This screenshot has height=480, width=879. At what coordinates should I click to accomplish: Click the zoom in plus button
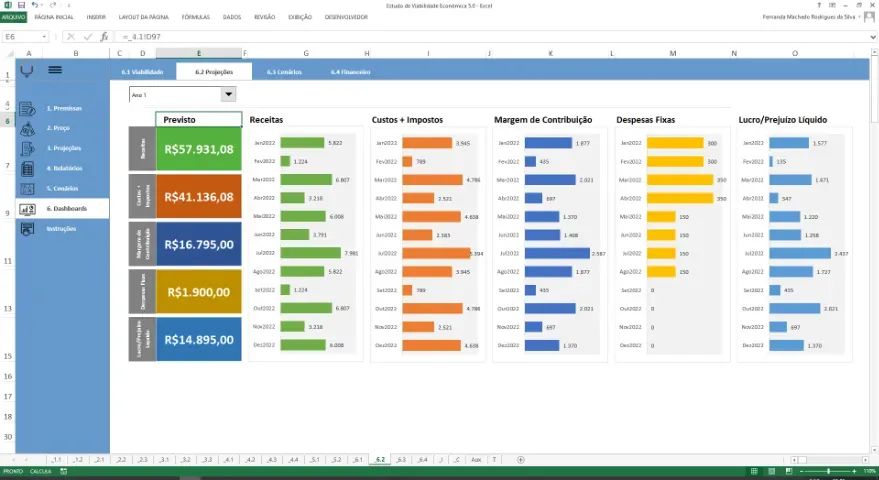pyautogui.click(x=854, y=472)
